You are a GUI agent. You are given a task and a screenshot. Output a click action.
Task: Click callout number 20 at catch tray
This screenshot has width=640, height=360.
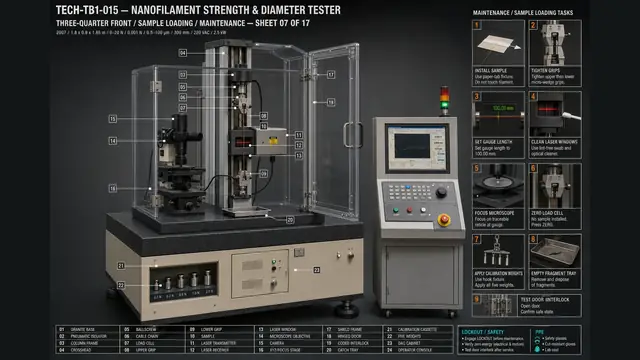(x=290, y=220)
